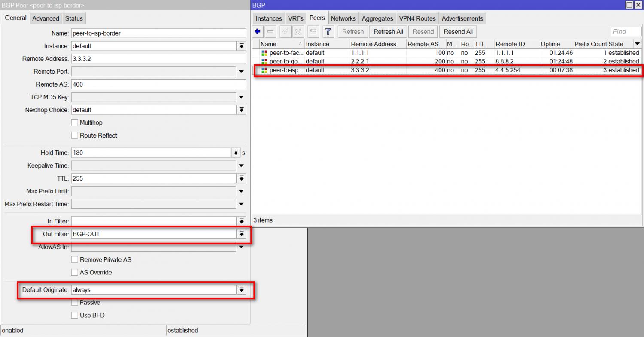Enable the Multihop checkbox
The height and width of the screenshot is (337, 644).
[x=75, y=123]
